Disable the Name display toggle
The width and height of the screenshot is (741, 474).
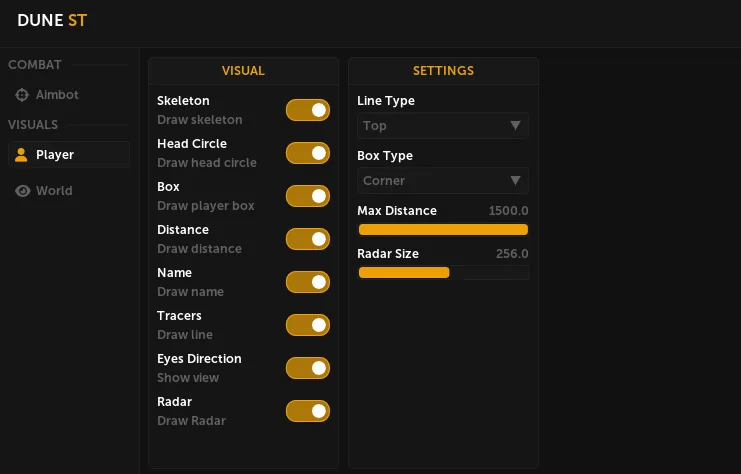click(x=308, y=282)
